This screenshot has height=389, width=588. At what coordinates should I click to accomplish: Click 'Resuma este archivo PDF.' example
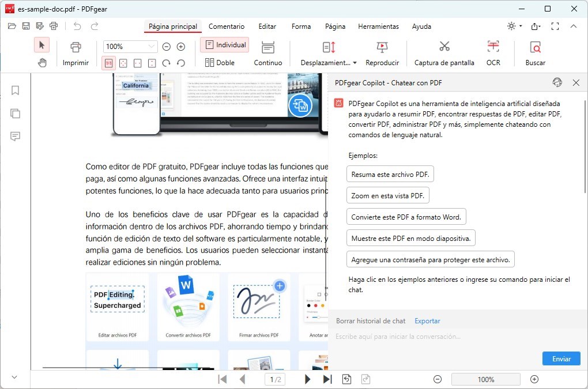click(x=390, y=174)
